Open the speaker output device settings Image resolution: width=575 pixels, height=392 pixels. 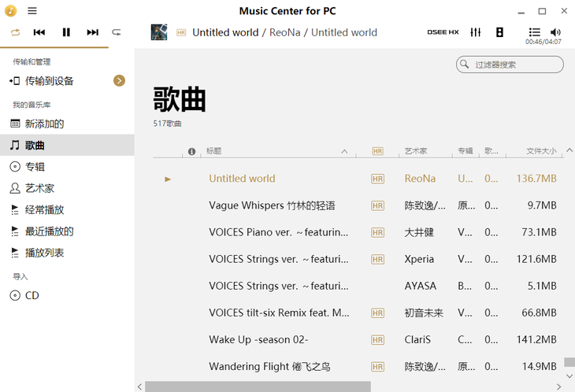[499, 32]
